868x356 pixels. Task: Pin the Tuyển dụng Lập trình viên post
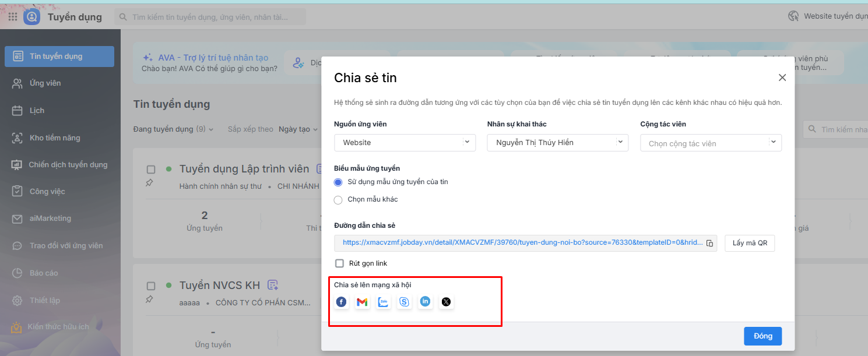149,183
